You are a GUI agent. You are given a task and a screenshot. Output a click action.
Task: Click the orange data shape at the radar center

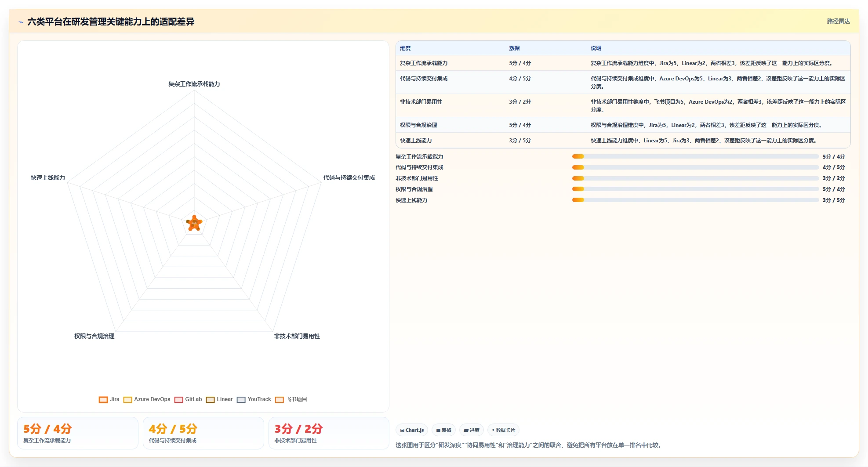pos(194,224)
